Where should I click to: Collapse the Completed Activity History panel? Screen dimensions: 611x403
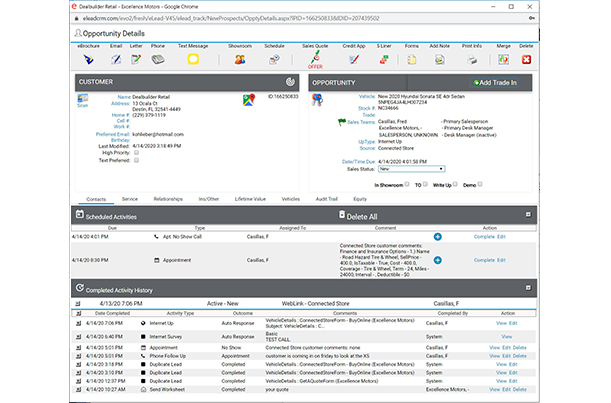[528, 289]
